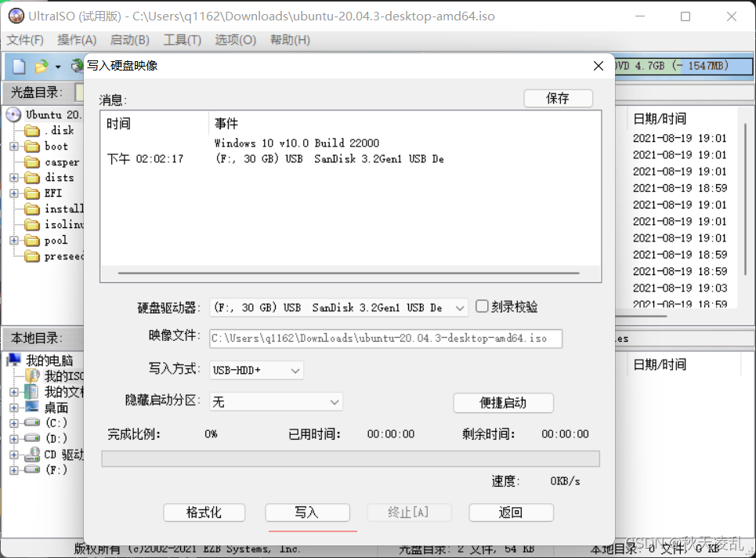Select My Documents (我的文档) icon
The width and height of the screenshot is (756, 558).
click(32, 392)
